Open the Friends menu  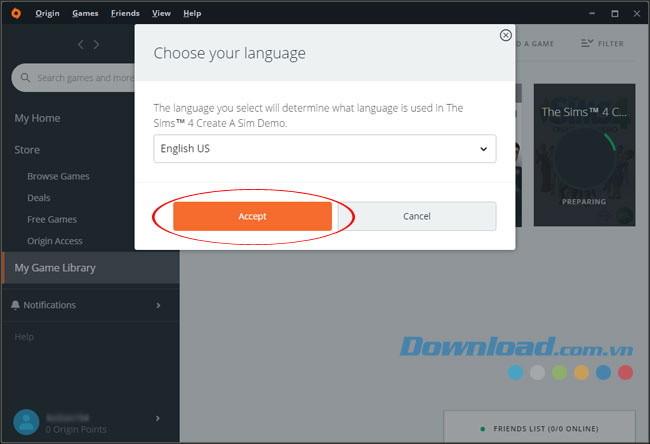pos(125,13)
